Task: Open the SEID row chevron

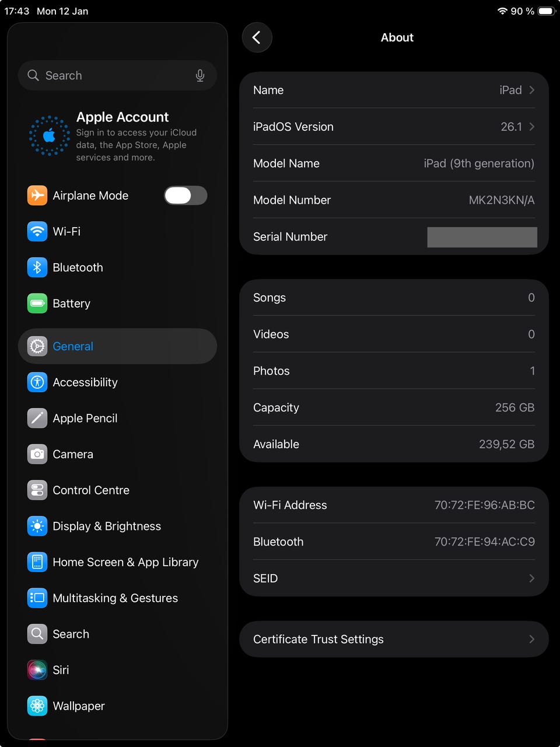Action: coord(531,578)
